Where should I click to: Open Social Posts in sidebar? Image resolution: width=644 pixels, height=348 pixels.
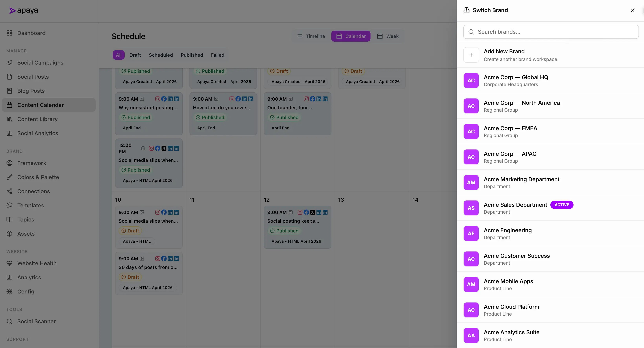(x=49, y=77)
